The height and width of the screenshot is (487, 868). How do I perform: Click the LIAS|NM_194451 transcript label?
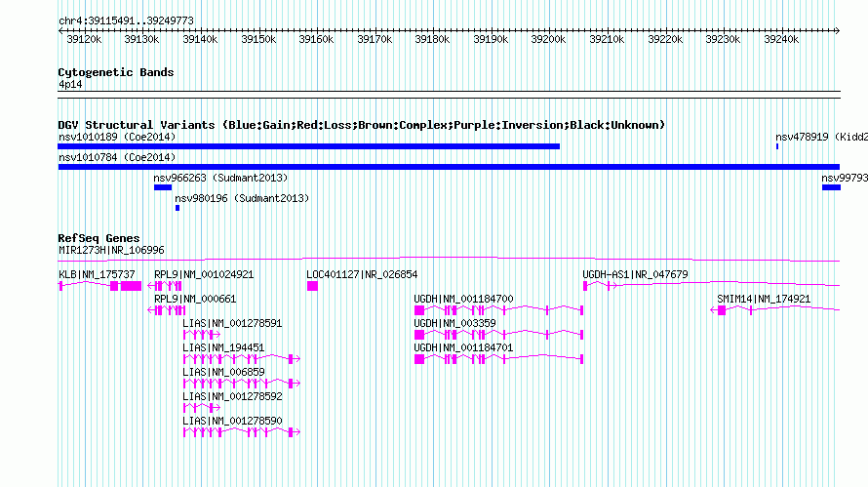click(x=223, y=348)
